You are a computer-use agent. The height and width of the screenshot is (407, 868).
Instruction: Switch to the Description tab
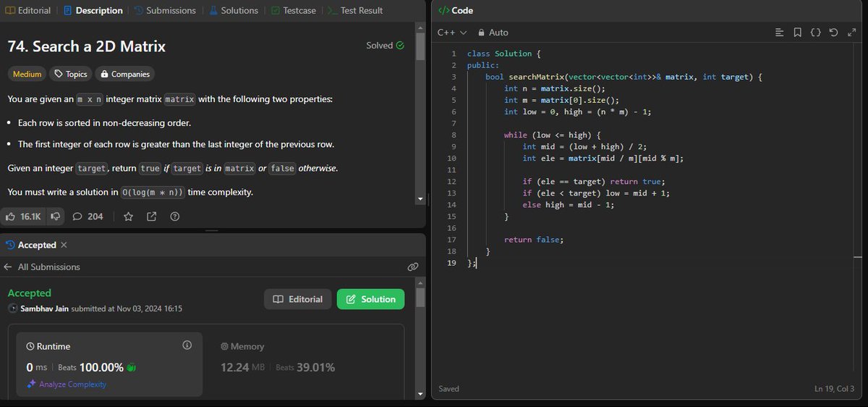tap(93, 11)
